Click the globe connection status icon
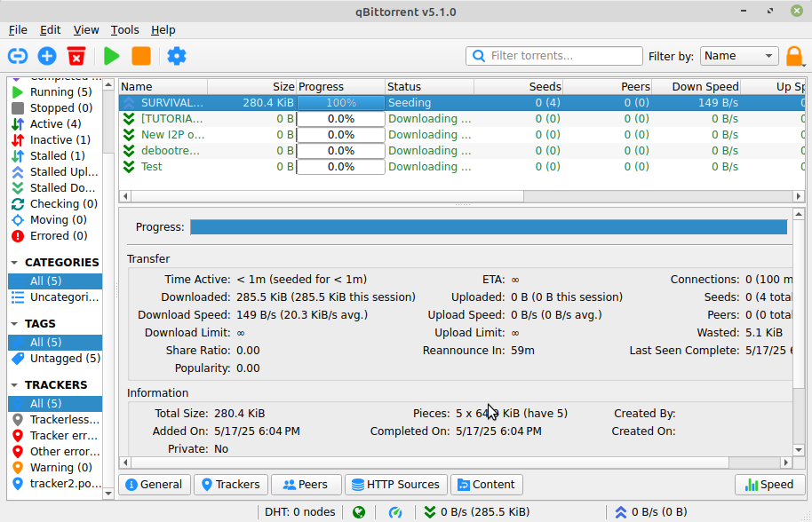812x522 pixels. pos(359,512)
